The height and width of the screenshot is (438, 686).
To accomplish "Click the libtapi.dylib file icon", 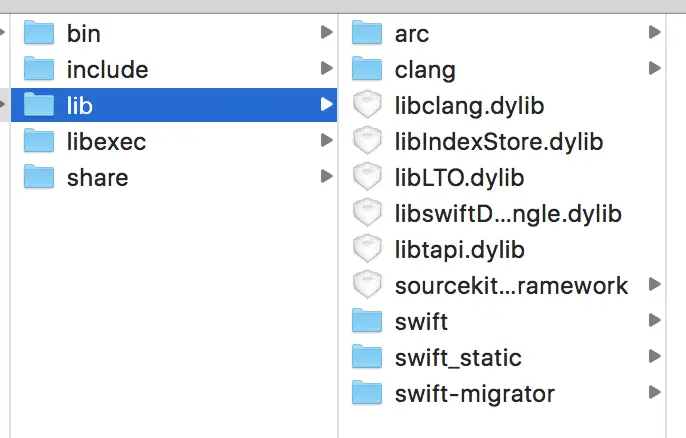I will click(x=368, y=249).
